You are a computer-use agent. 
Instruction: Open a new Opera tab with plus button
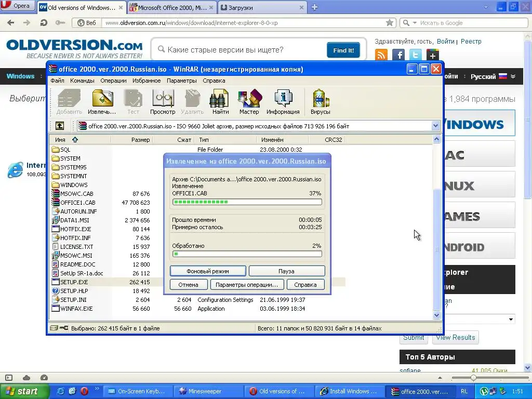click(314, 7)
